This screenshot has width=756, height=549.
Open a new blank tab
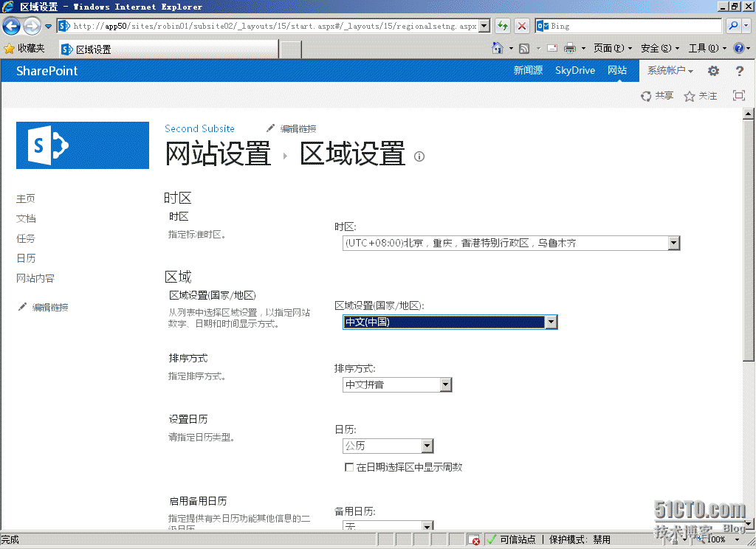click(291, 49)
